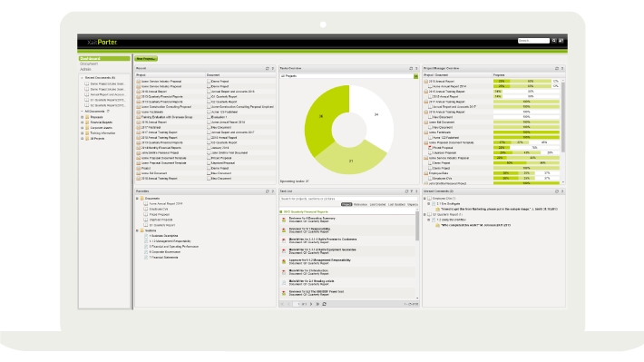644x362 pixels.
Task: Click the Task List search field
Action: (x=348, y=199)
